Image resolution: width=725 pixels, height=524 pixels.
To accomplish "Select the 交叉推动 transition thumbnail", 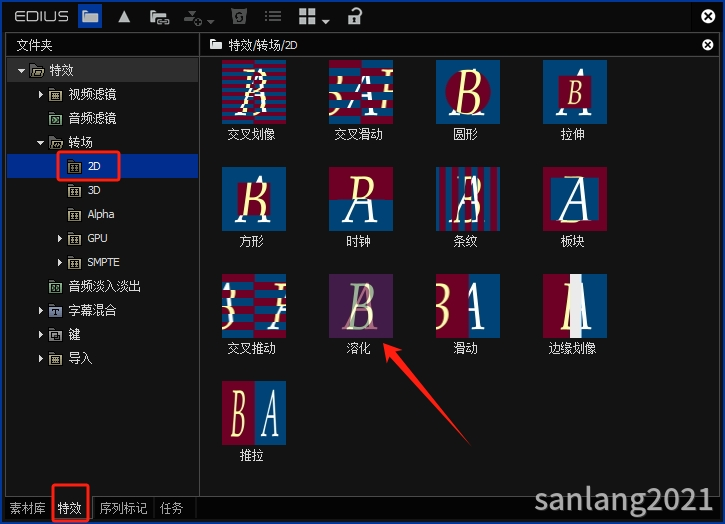I will [x=253, y=306].
